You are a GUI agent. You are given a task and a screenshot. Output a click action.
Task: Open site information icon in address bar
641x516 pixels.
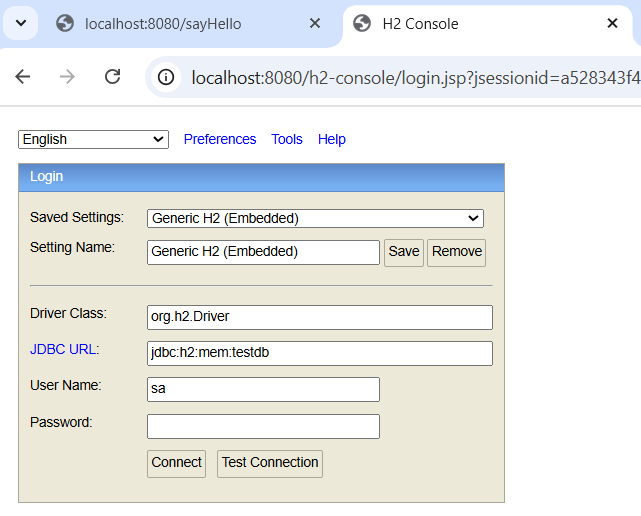pyautogui.click(x=166, y=77)
